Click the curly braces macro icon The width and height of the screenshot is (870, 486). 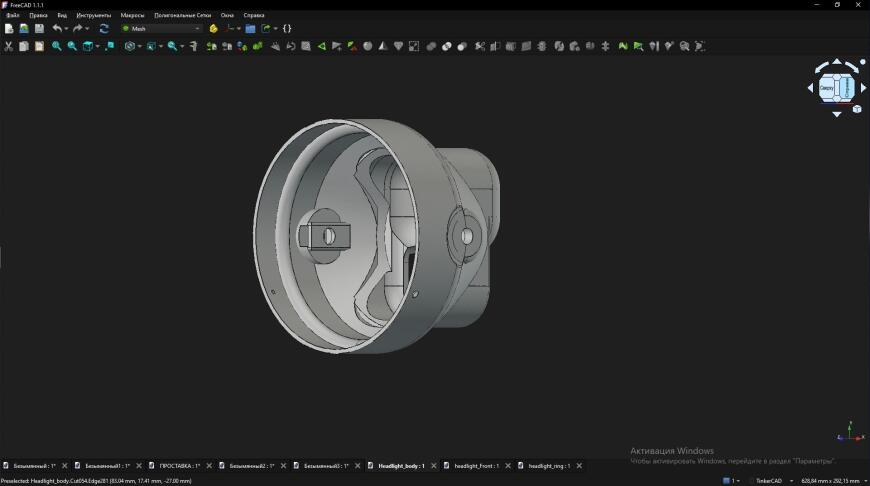287,28
